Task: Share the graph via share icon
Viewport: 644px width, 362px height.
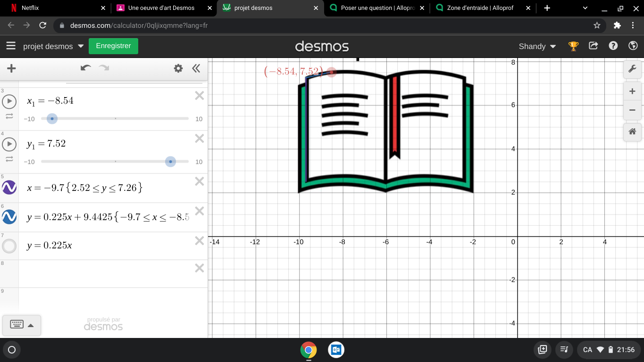Action: point(594,46)
